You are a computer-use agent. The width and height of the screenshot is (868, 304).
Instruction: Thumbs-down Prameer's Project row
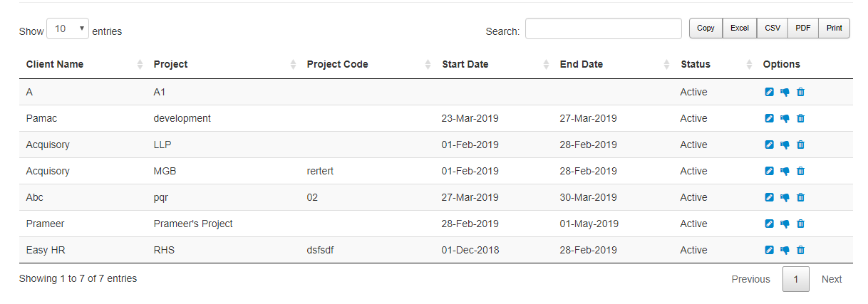[785, 224]
